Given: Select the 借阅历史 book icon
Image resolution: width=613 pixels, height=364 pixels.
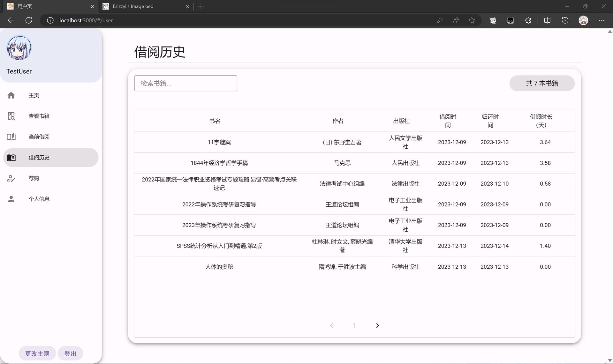Looking at the screenshot, I should [11, 157].
